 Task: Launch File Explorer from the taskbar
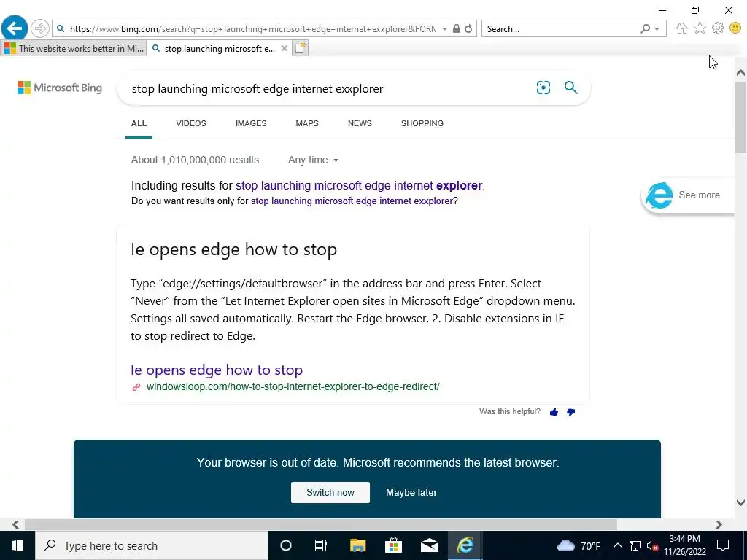(x=357, y=545)
